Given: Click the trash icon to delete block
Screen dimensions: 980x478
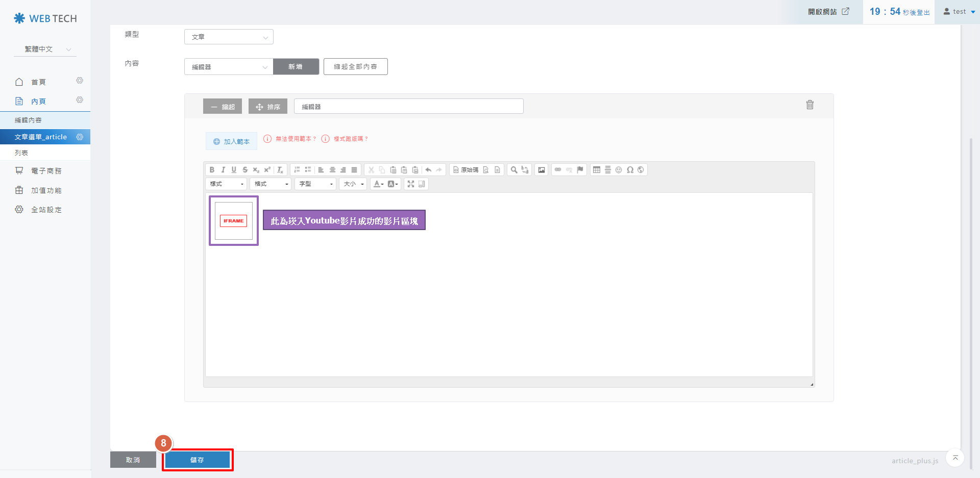Looking at the screenshot, I should point(810,105).
